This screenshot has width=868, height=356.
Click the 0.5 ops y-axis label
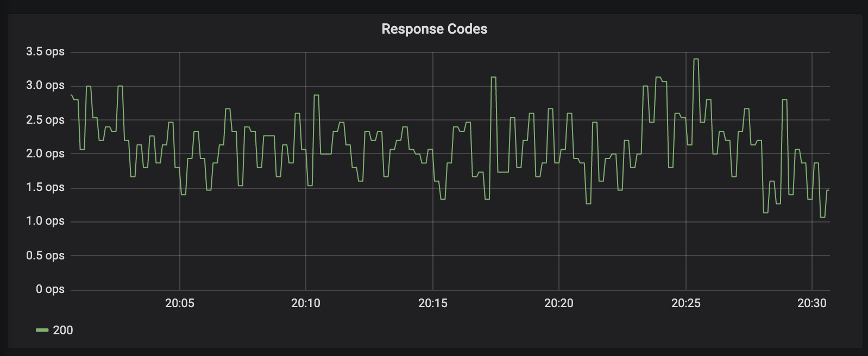[45, 255]
